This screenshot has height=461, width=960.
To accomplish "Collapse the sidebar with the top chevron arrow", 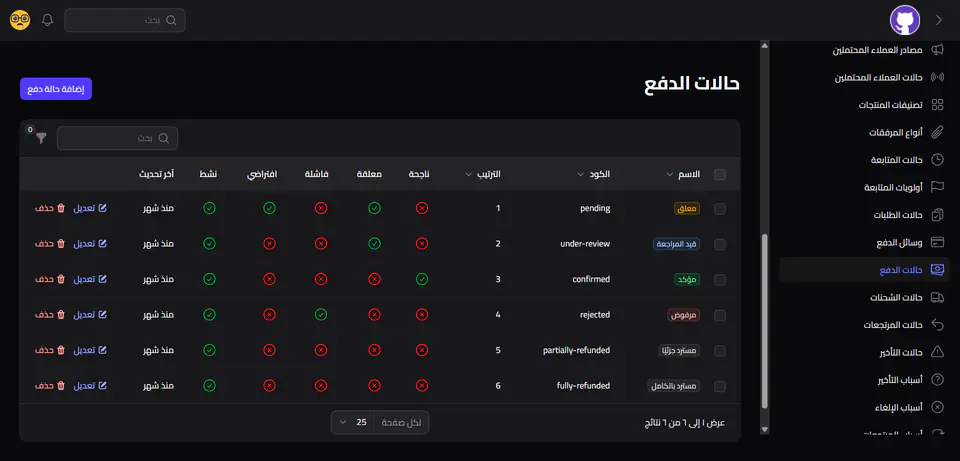I will (939, 20).
